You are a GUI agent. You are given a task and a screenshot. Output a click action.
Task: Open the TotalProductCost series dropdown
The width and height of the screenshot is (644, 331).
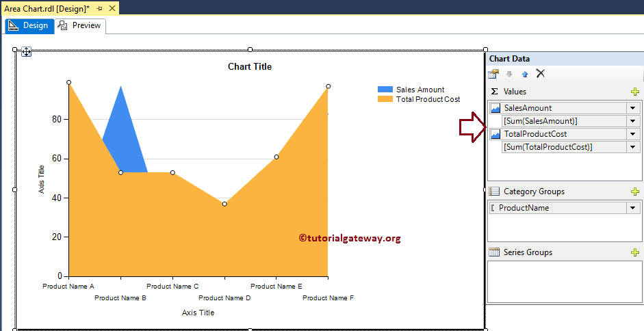(633, 134)
